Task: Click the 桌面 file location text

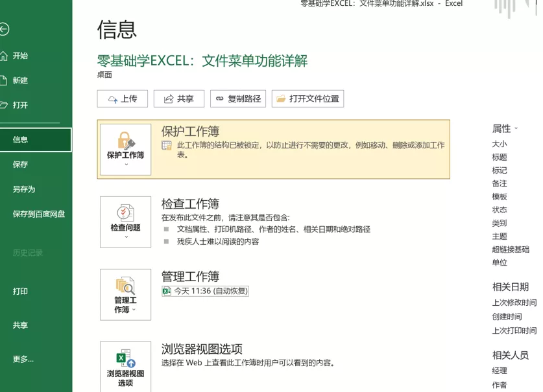Action: tap(104, 75)
